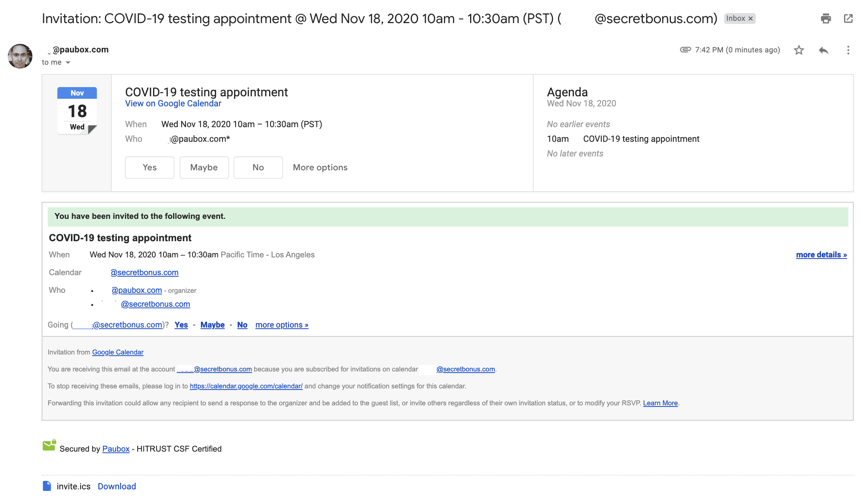Click the more details » link
The height and width of the screenshot is (504, 863).
[x=821, y=255]
